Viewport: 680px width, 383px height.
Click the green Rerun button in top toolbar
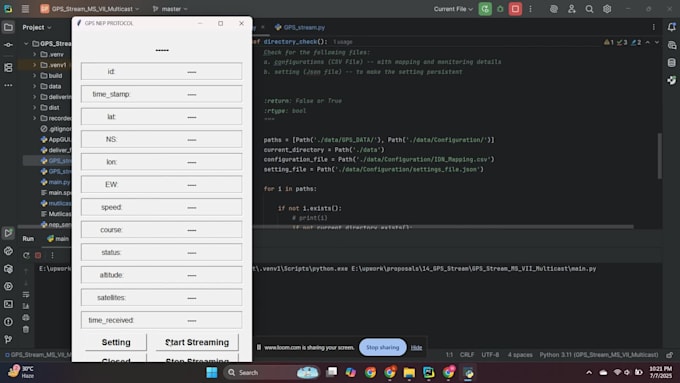485,9
